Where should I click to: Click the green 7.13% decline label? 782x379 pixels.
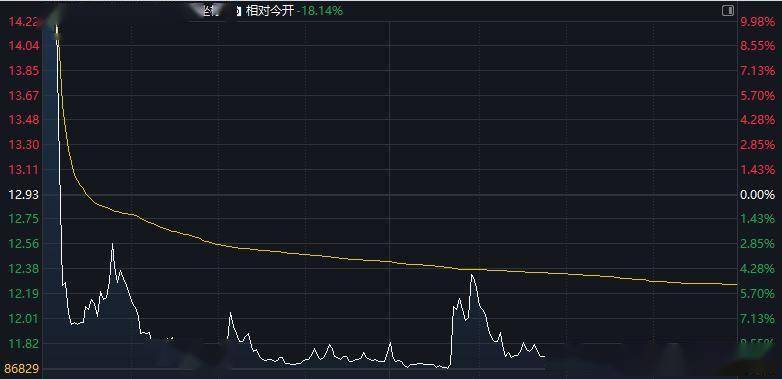point(758,319)
